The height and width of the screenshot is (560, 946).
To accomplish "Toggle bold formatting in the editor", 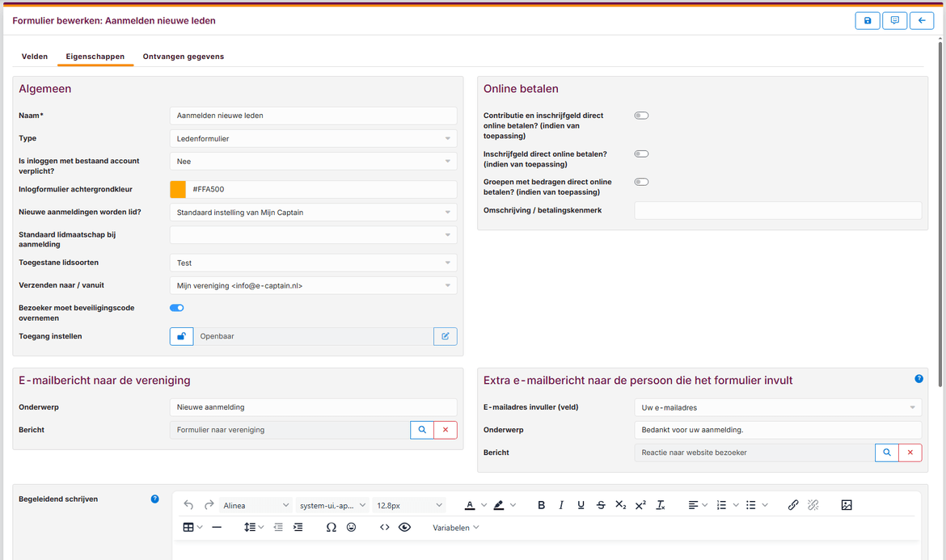I will click(541, 505).
